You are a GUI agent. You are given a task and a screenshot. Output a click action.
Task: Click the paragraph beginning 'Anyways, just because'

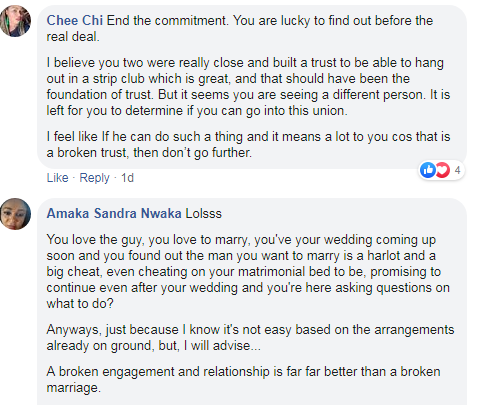pos(250,338)
